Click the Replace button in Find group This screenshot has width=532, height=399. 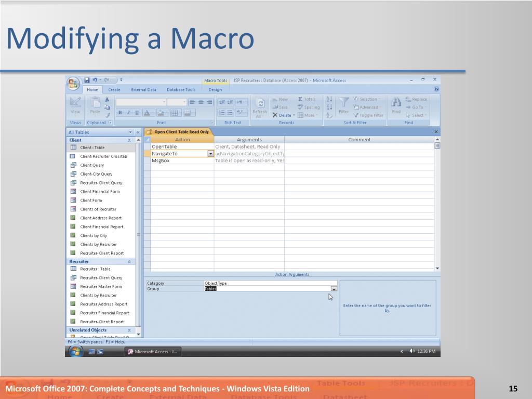tap(416, 99)
